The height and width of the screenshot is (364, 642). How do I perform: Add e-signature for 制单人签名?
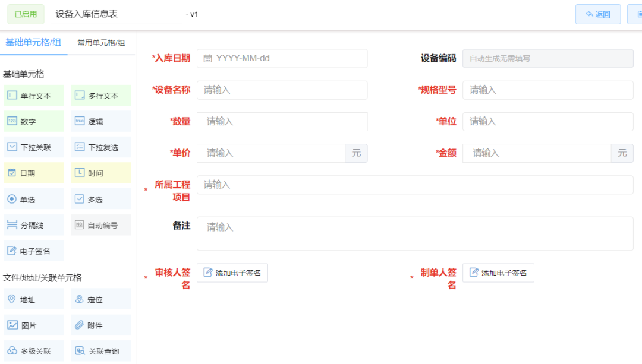point(498,273)
